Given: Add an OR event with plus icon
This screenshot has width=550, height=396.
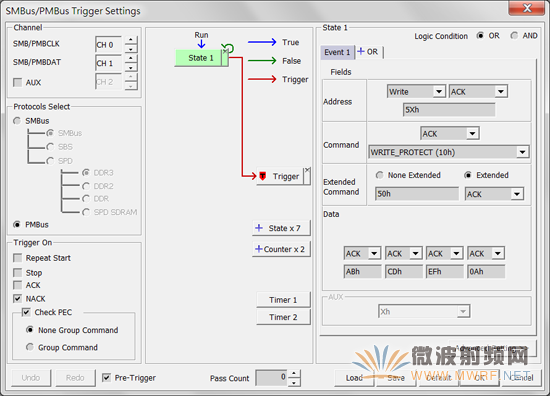Looking at the screenshot, I should coord(361,52).
